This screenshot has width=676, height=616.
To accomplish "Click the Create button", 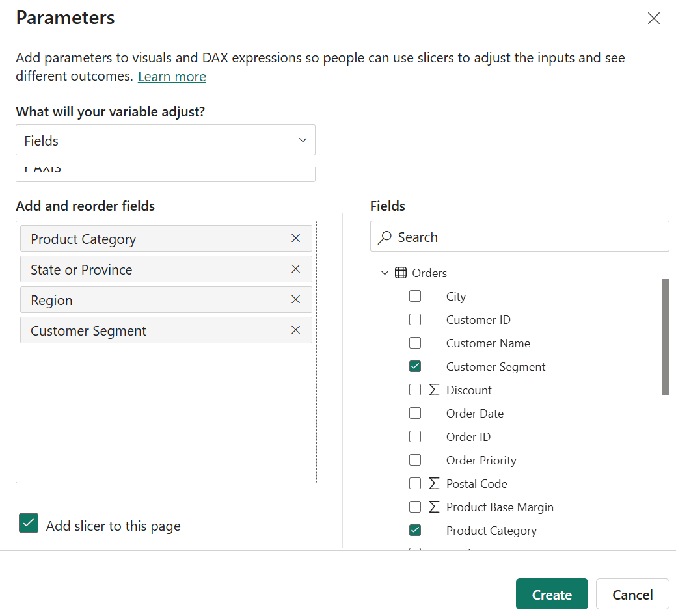I will (x=552, y=595).
